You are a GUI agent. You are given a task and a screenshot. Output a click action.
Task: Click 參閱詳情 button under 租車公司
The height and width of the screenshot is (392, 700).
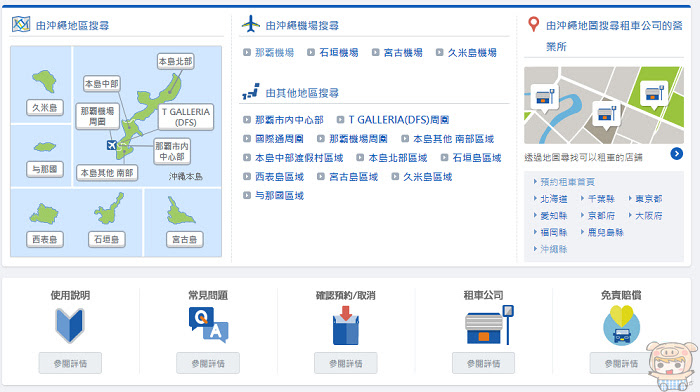pos(483,363)
